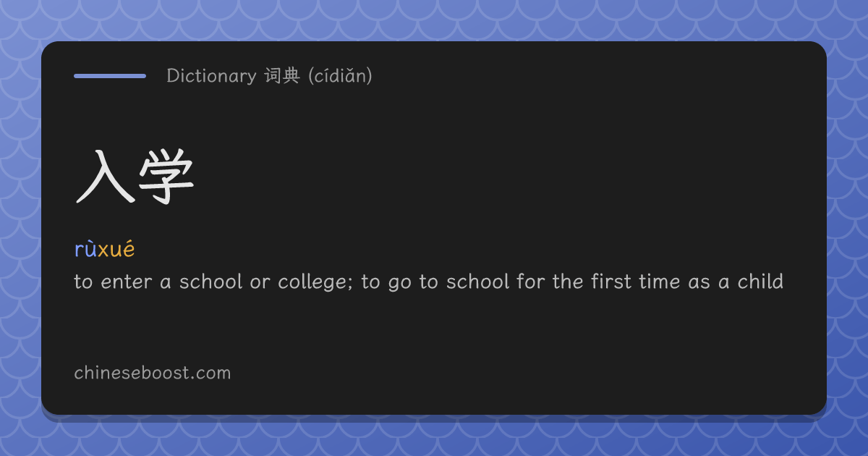
Task: Click the large character 入
Action: click(x=104, y=177)
